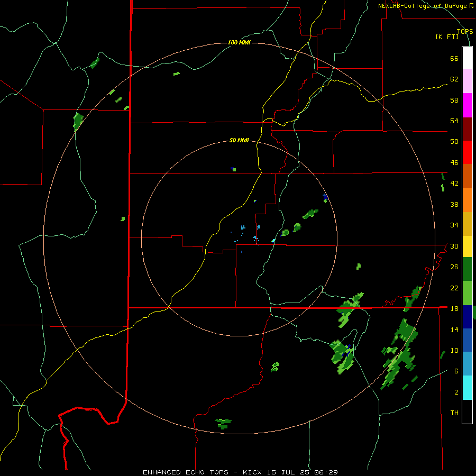Click the TH threshold label on the legend
Viewport: 476px width, 476px height.
[454, 413]
